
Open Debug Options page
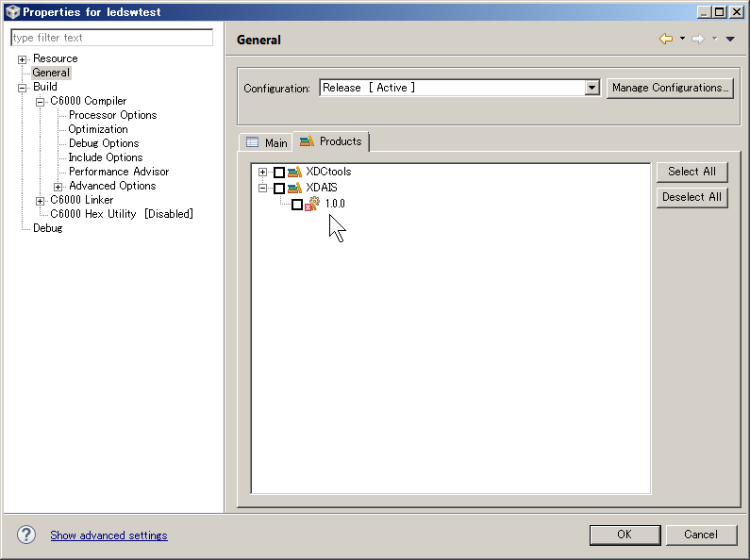pos(104,143)
